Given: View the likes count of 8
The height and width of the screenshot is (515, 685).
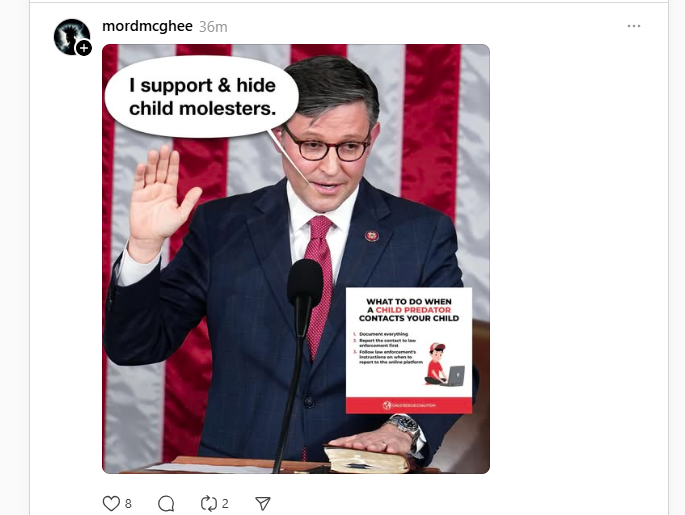Looking at the screenshot, I should click(x=128, y=504).
